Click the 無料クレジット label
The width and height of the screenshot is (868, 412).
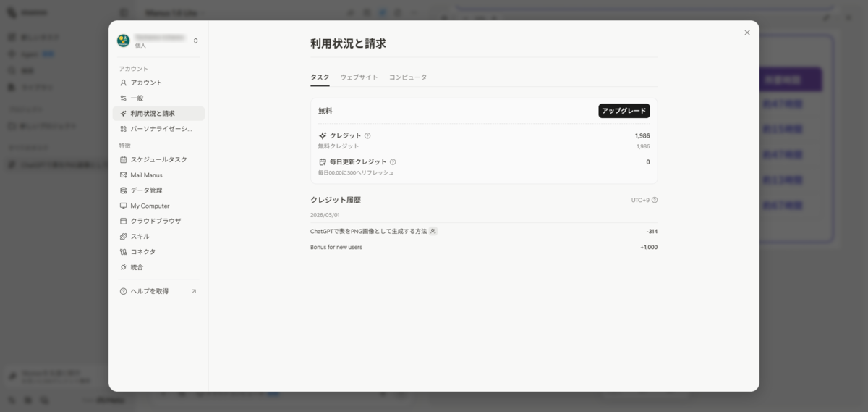click(339, 146)
